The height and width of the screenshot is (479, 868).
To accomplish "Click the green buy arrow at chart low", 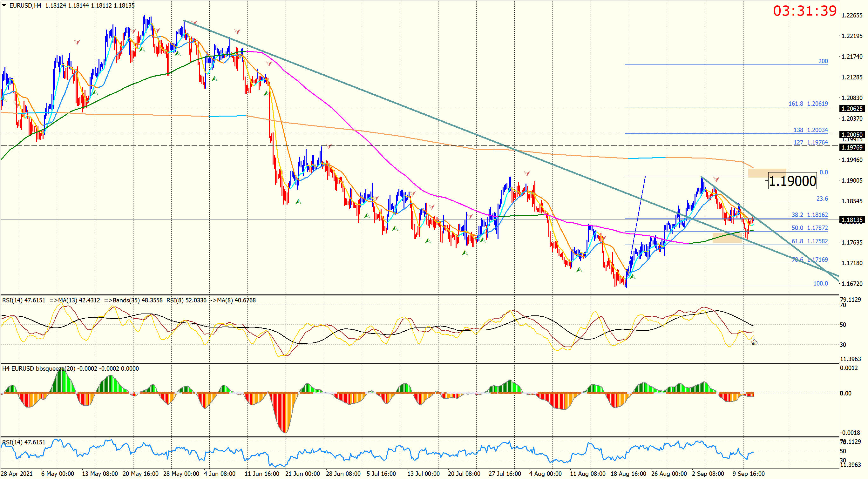I will coord(633,277).
